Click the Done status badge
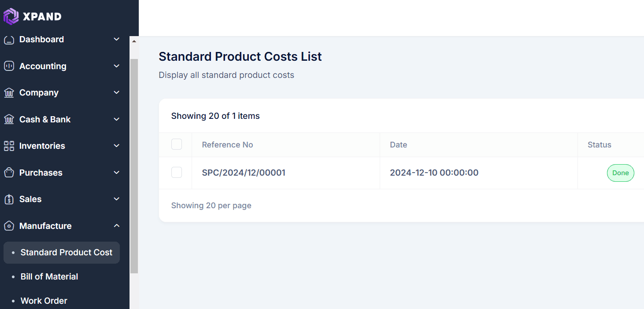 coord(620,173)
